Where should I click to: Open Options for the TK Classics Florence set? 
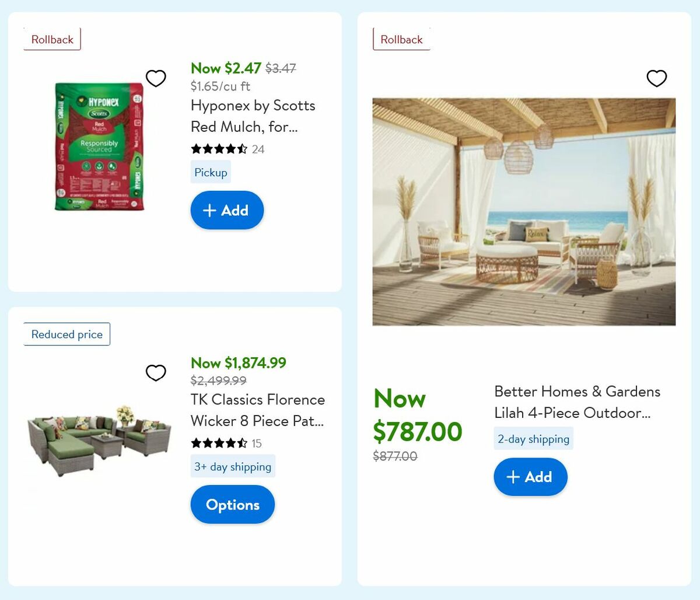[x=232, y=504]
